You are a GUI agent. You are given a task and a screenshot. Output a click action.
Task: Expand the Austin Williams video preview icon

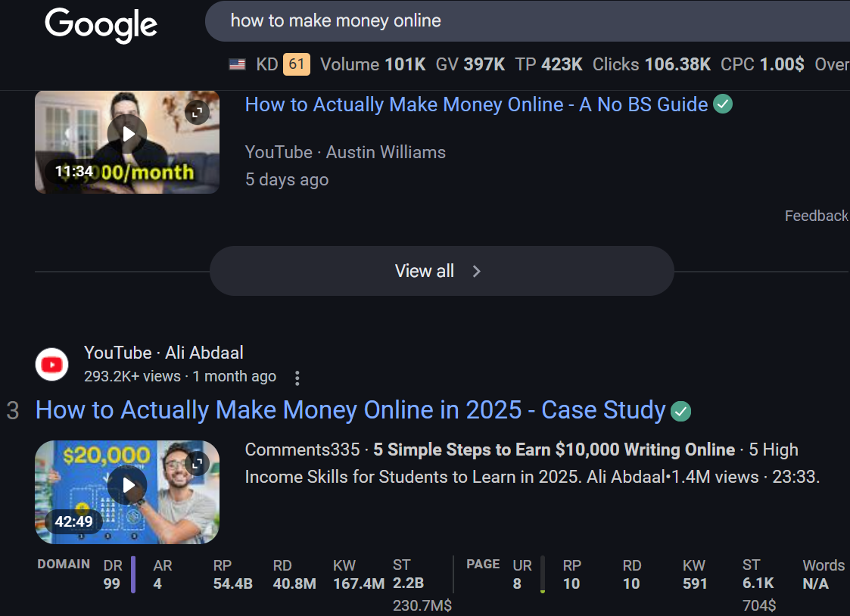click(x=197, y=112)
